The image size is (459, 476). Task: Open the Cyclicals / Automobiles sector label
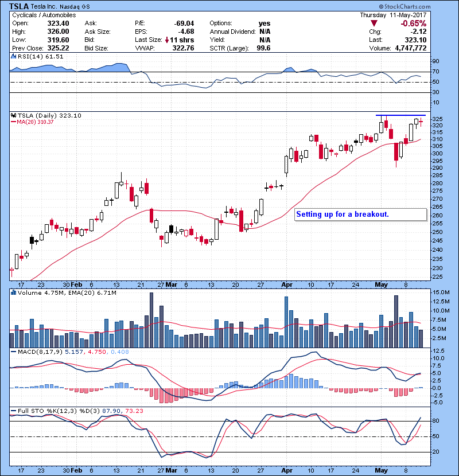coord(44,15)
